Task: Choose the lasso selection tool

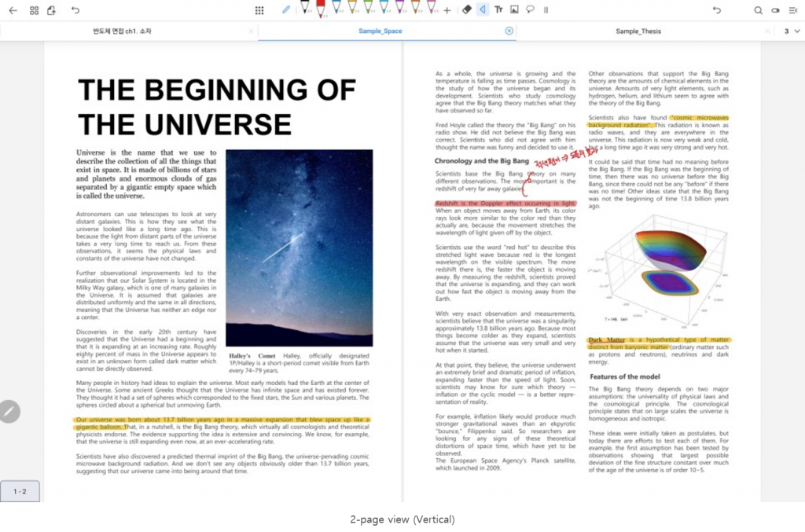Action: (x=530, y=9)
